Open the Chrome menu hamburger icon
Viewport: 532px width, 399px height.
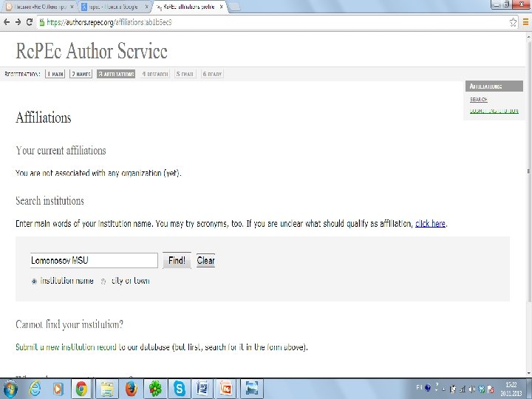[x=525, y=22]
